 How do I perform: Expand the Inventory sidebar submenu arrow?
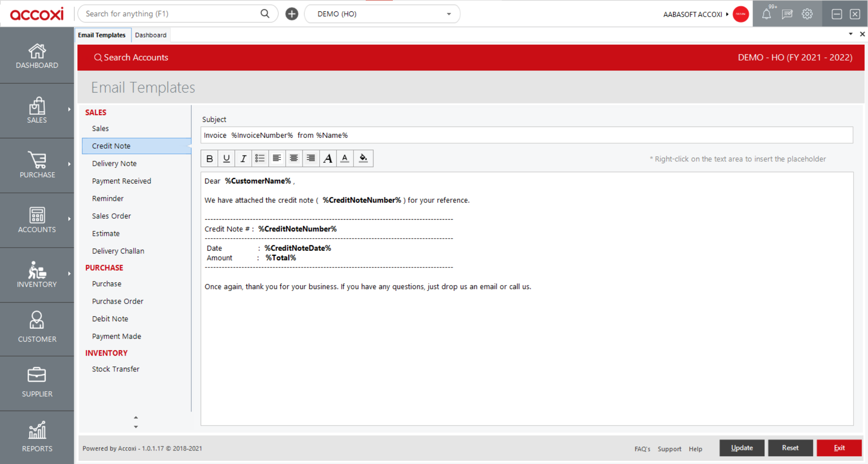69,273
